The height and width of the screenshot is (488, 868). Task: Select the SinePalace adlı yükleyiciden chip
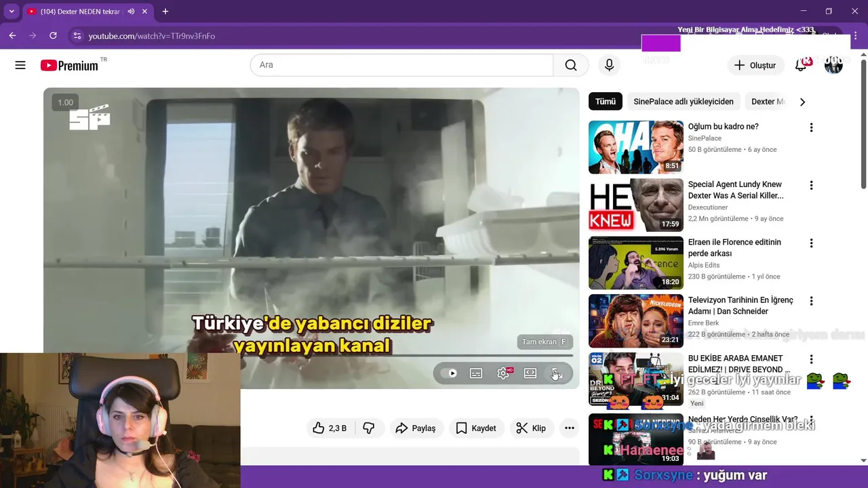pyautogui.click(x=684, y=102)
